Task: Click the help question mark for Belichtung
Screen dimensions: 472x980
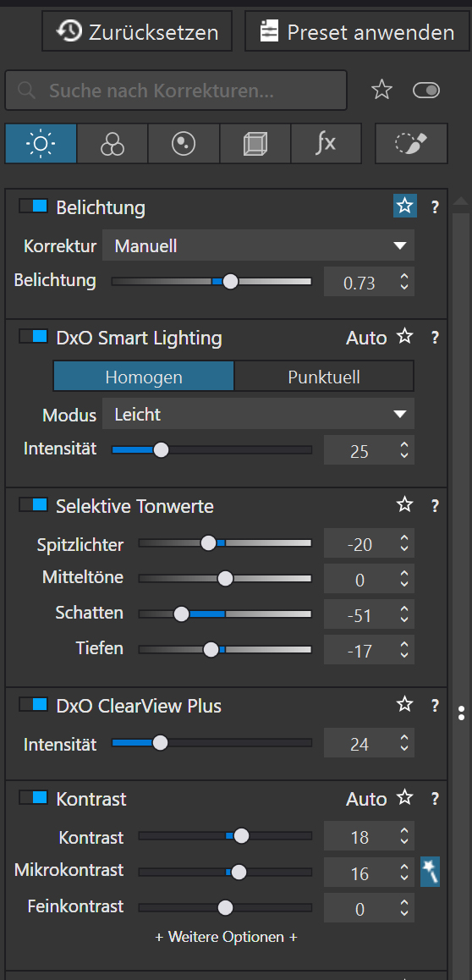Action: 435,206
